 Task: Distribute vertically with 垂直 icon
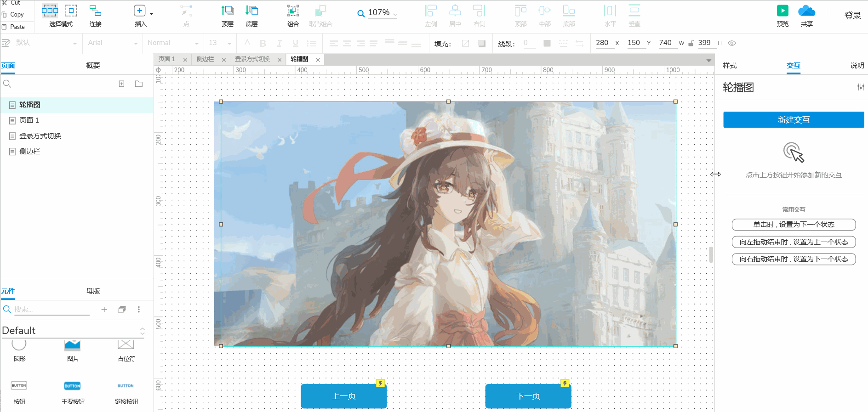634,11
